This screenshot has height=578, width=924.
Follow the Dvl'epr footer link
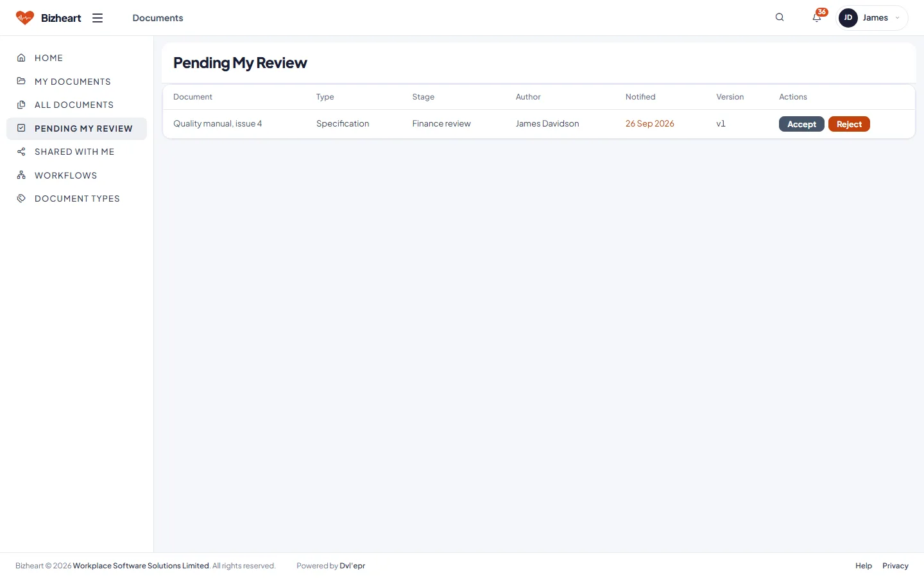352,566
